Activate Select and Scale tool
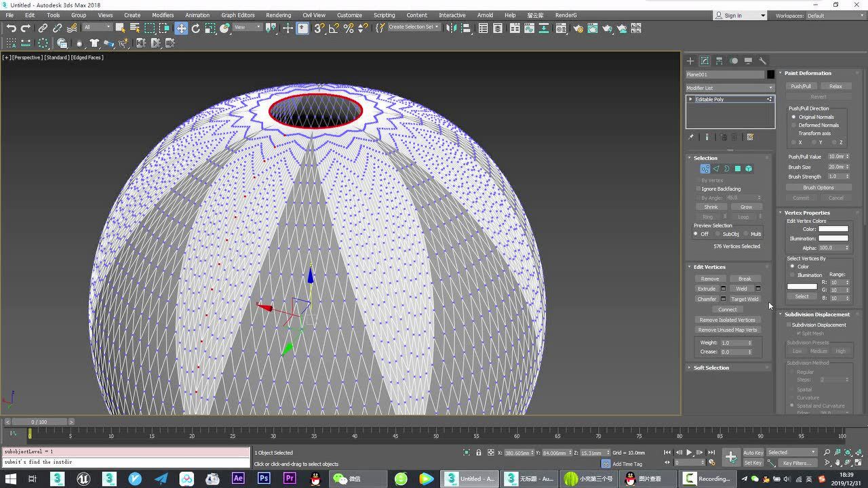This screenshot has height=488, width=868. (x=210, y=28)
